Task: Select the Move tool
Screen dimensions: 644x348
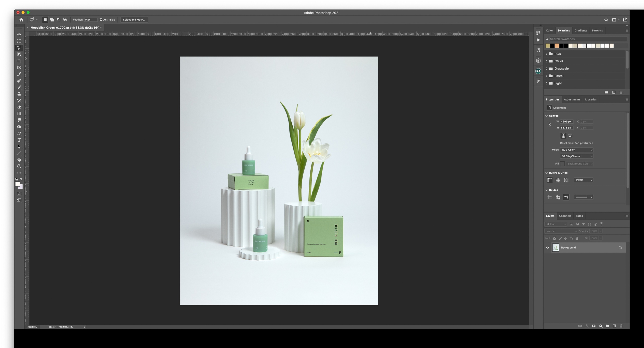Action: pyautogui.click(x=19, y=34)
